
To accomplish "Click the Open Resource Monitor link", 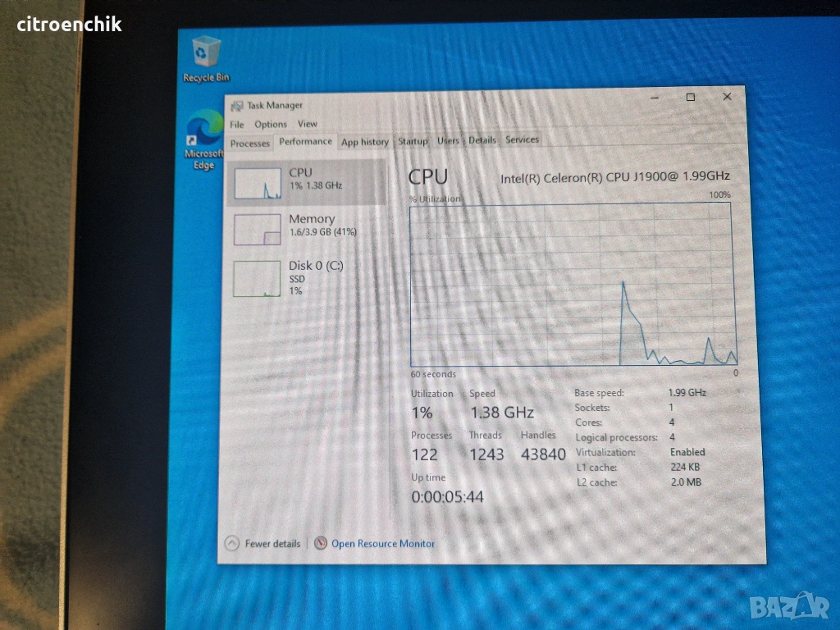I will (x=383, y=543).
